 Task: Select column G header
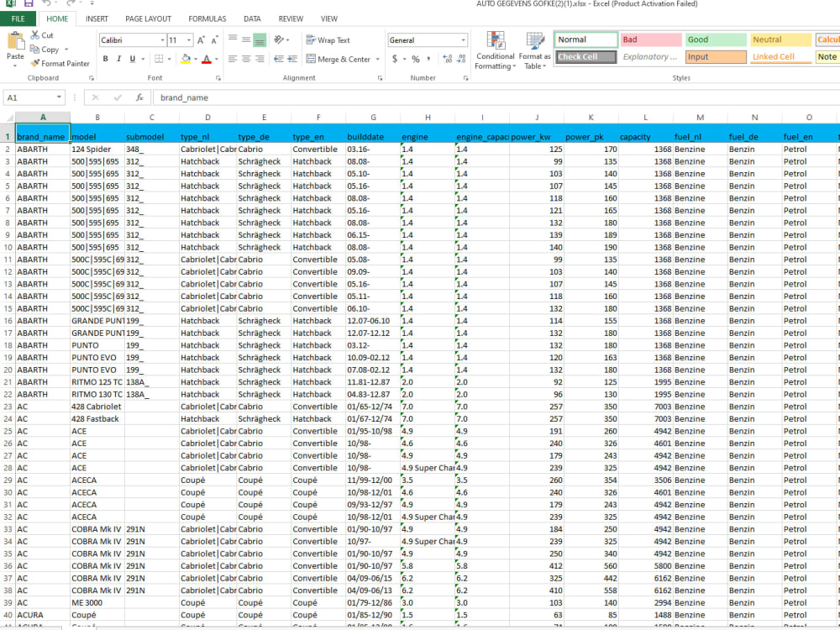click(373, 118)
